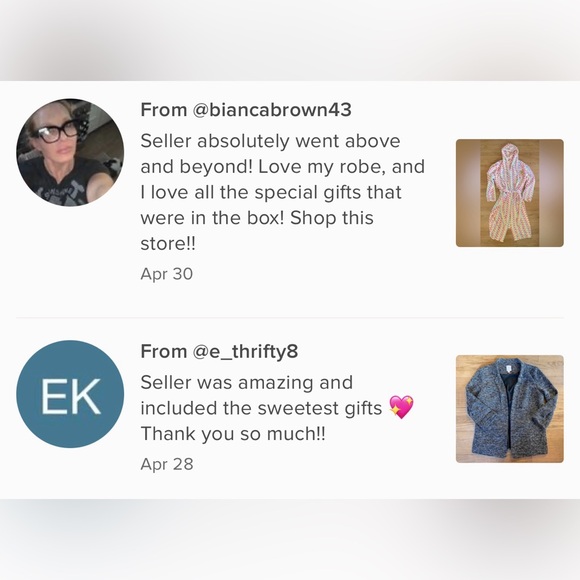Click the divider line between the reviews
The image size is (580, 580).
click(290, 318)
